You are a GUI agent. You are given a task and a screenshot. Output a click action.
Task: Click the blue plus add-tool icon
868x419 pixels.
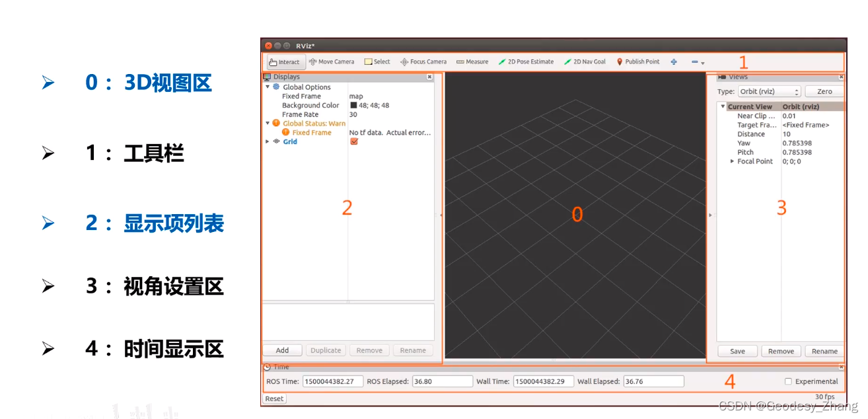point(674,61)
